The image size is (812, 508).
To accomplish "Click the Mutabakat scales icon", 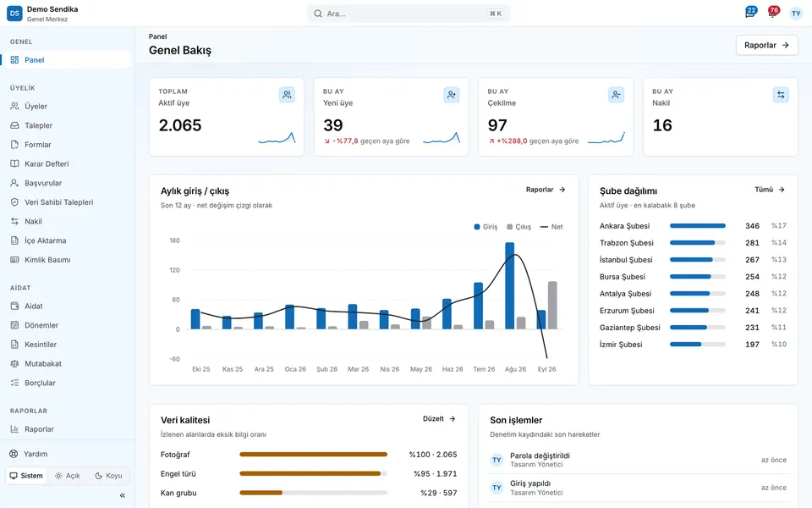I will [14, 364].
